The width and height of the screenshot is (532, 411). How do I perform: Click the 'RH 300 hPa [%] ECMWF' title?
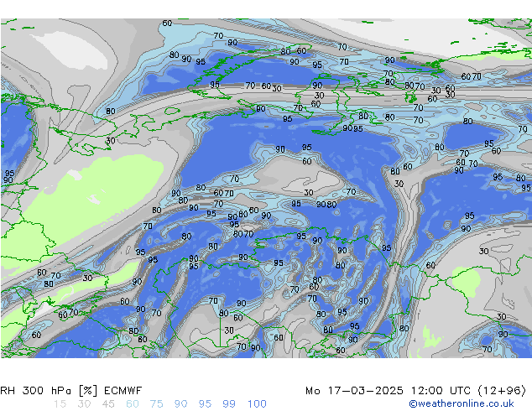tap(71, 390)
